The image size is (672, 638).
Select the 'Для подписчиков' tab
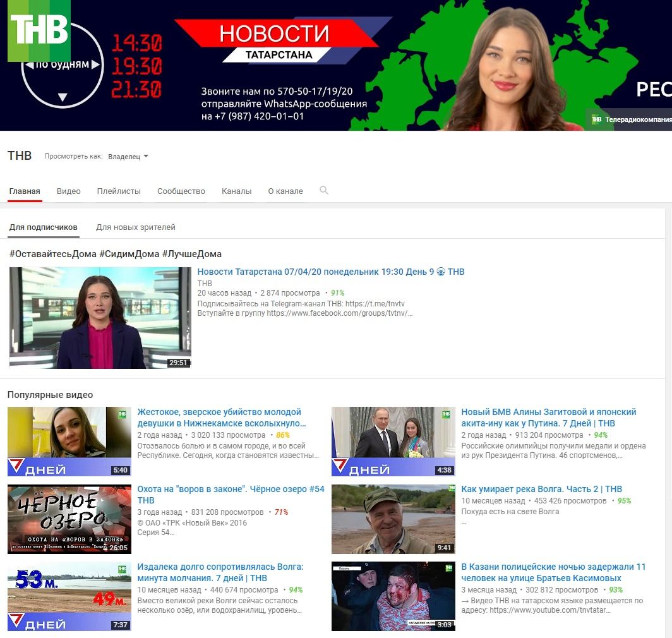click(x=43, y=227)
